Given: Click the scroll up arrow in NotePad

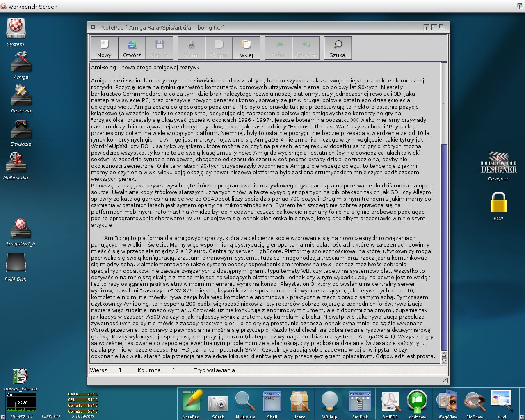Looking at the screenshot, I should pyautogui.click(x=444, y=355).
